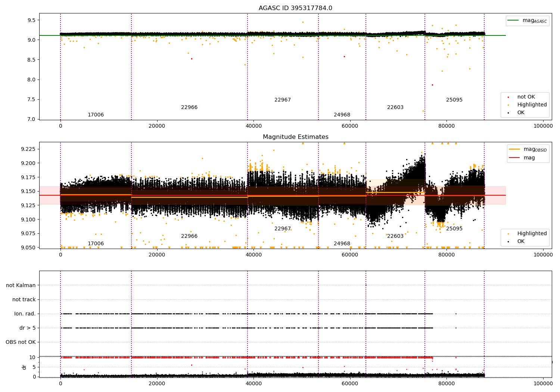Screen dimensions: 560x392
Task: Click the 'not track' row label
Action: pyautogui.click(x=24, y=299)
